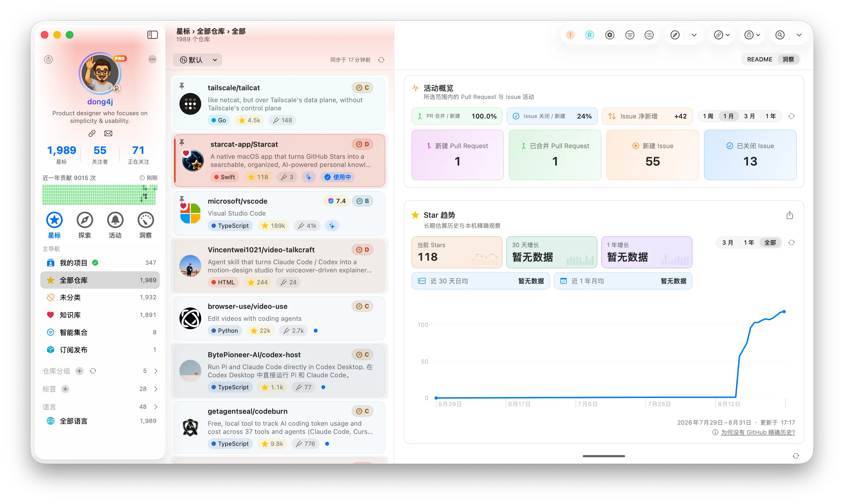Expand the 标签 section chevron
844x504 pixels.
[x=156, y=389]
